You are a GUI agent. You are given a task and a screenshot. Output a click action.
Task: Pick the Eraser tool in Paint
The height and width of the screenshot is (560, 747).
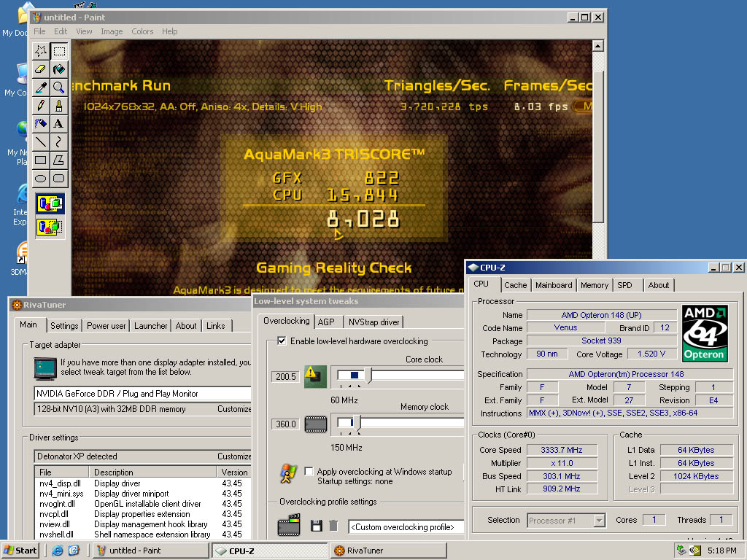pyautogui.click(x=41, y=69)
